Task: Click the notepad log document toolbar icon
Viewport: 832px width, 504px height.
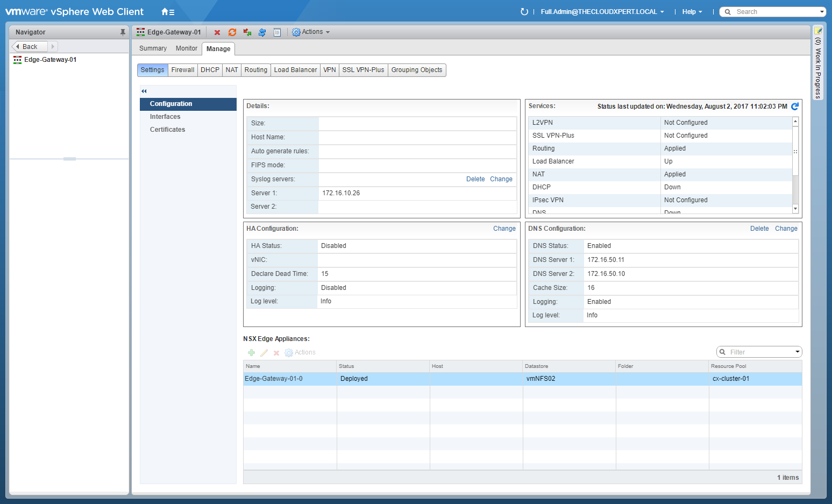Action: click(x=277, y=32)
